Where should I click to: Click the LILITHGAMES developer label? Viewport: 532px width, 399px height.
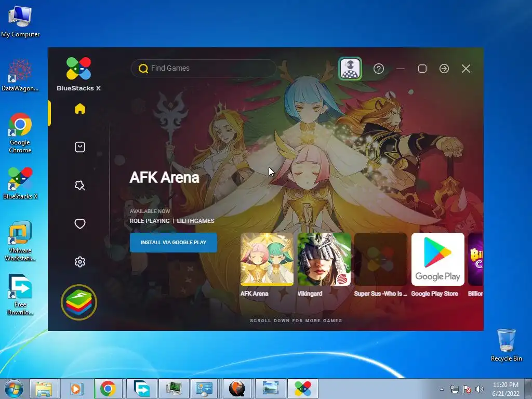pyautogui.click(x=195, y=221)
